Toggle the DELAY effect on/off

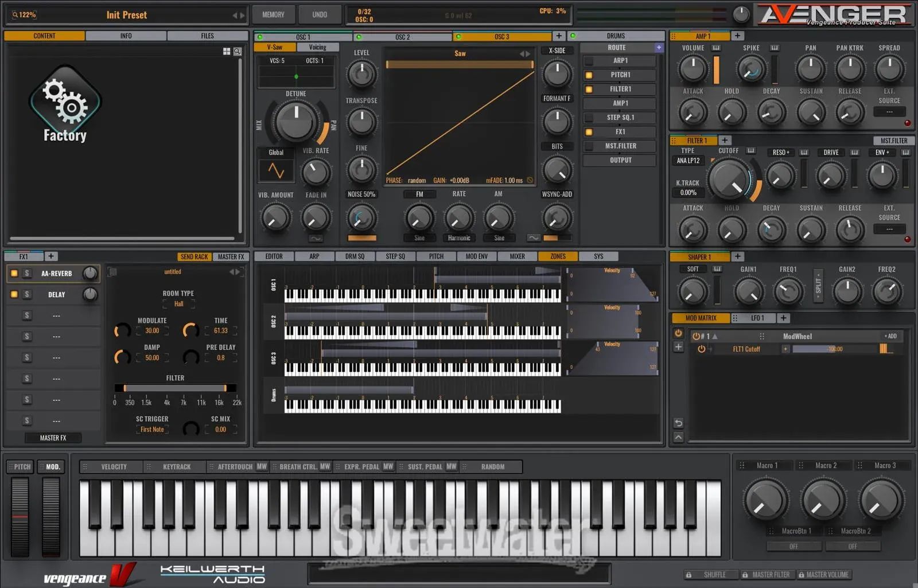click(x=14, y=294)
